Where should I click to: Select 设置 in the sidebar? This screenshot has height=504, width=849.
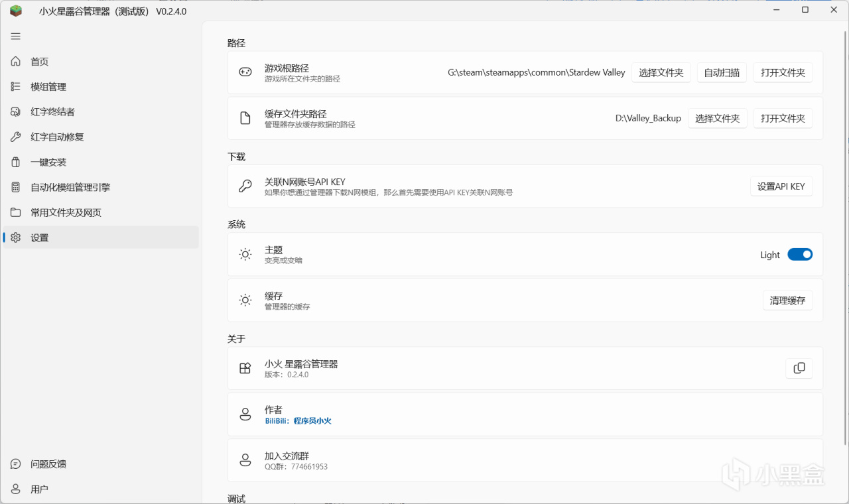100,238
